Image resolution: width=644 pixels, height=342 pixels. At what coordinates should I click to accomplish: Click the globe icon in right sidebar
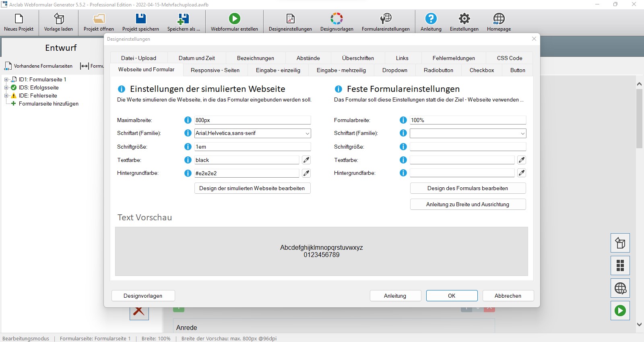620,288
